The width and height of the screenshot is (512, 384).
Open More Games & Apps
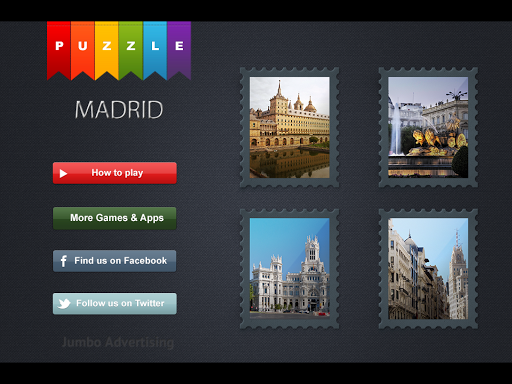[115, 218]
